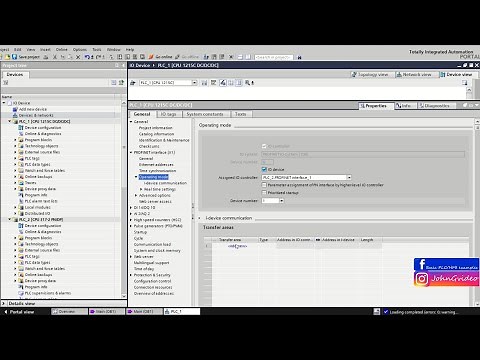Click the Distributed I/O icon under PLC_1
Viewport: 480px width, 360px height.
[x=21, y=213]
